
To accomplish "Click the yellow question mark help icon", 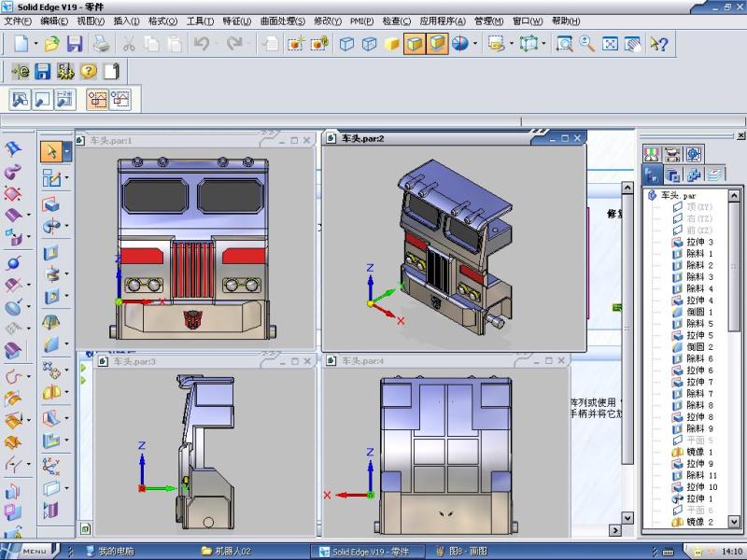I will point(88,72).
